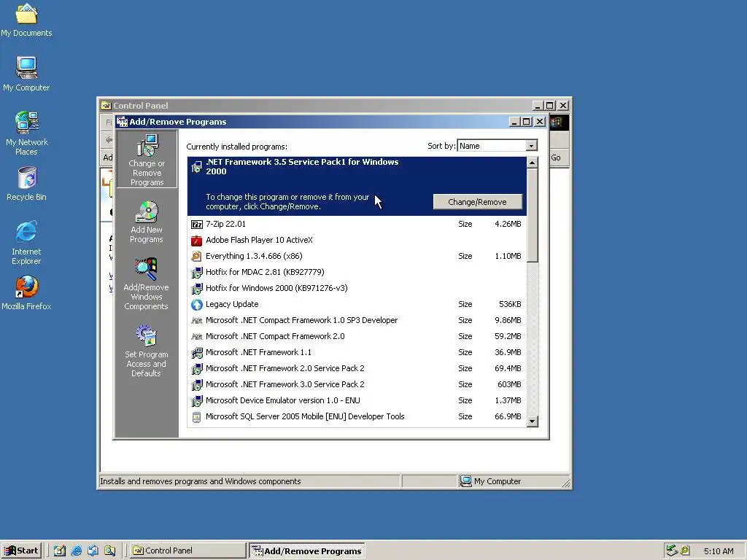This screenshot has width=747, height=560.
Task: Select .NET Framework 3.0 Service Pack 2
Action: (357, 385)
